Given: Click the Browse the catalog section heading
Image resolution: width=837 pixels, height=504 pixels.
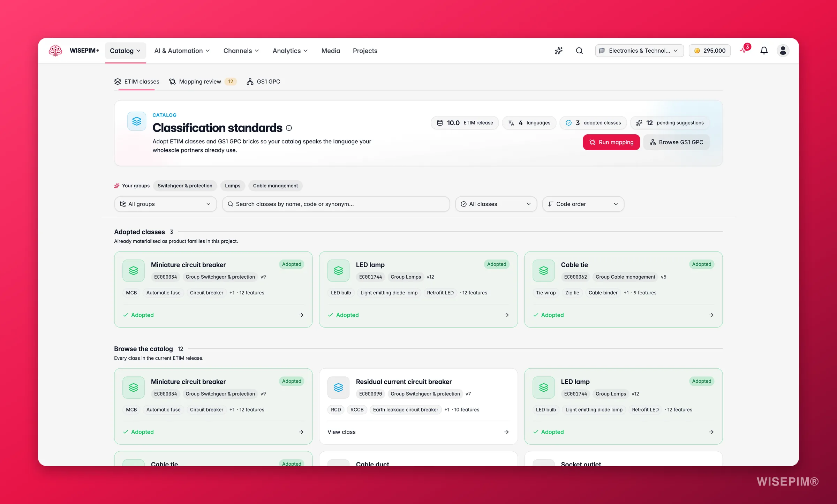Looking at the screenshot, I should pyautogui.click(x=143, y=349).
